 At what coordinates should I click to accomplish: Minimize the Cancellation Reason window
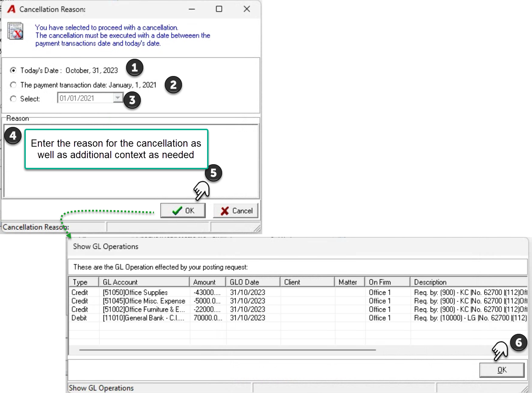(192, 9)
